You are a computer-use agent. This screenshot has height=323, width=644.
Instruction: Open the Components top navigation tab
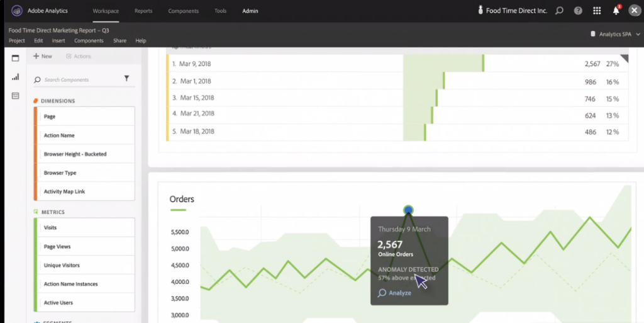(183, 11)
